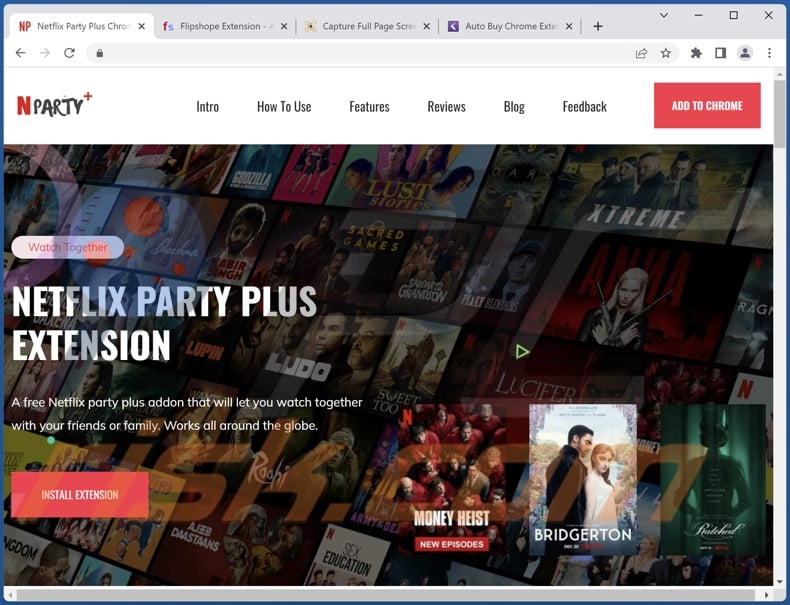Click the N Party+ site logo

pyautogui.click(x=54, y=104)
